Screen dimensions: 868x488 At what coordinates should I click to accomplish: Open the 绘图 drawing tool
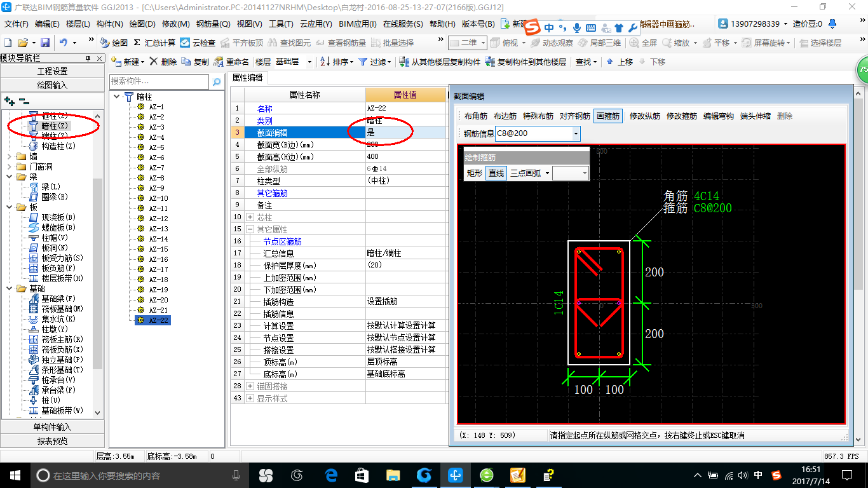114,43
